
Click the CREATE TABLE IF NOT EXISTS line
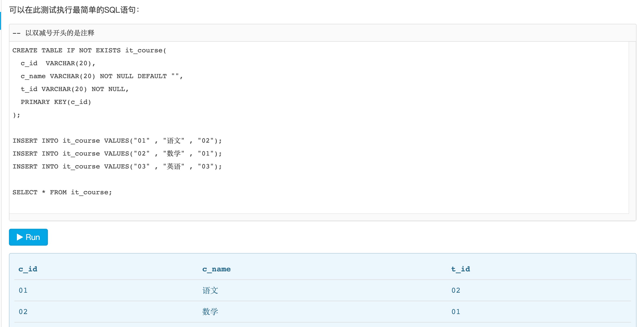pyautogui.click(x=89, y=50)
